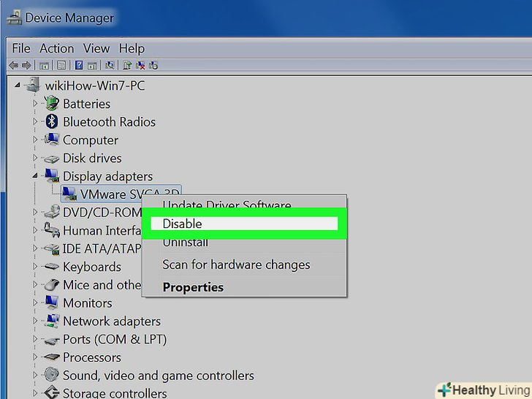Open the File menu
Viewport: 532px width, 399px height.
tap(21, 48)
